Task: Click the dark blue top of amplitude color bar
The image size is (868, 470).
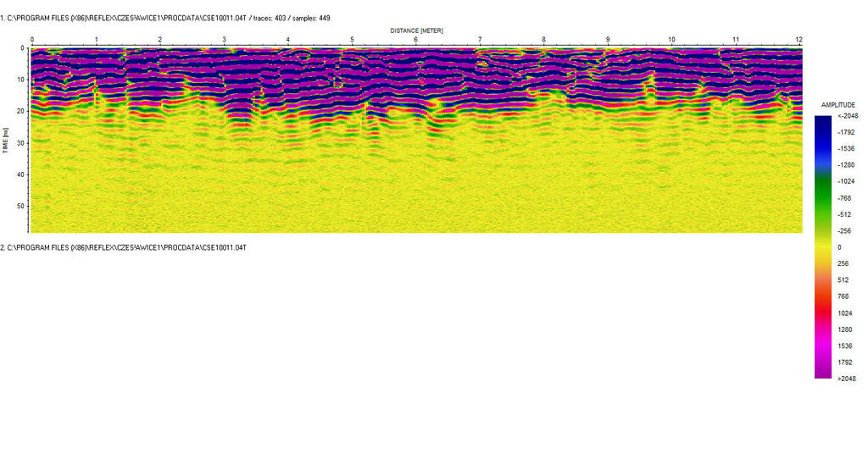Action: (823, 124)
